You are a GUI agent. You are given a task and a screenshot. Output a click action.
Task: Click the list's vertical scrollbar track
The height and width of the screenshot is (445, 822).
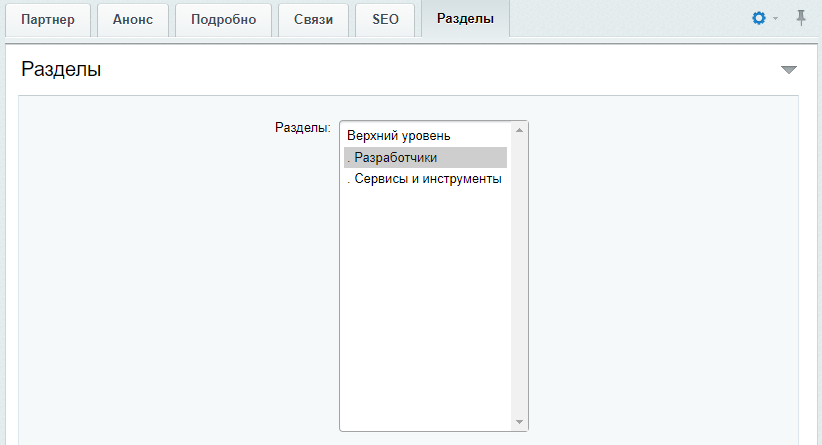(519, 276)
